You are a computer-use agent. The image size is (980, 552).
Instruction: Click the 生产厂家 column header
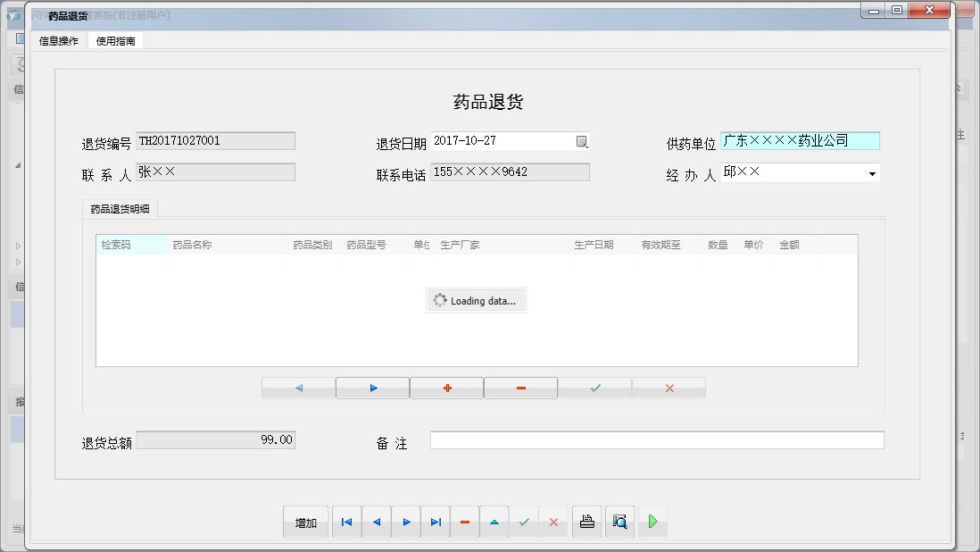pyautogui.click(x=501, y=245)
